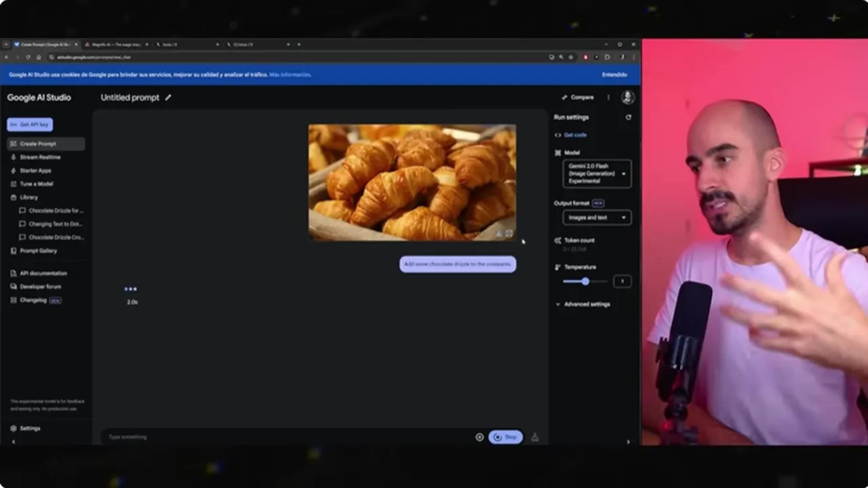The image size is (868, 488).
Task: Click the pencil icon to rename Untitled prompt
Action: pyautogui.click(x=168, y=98)
